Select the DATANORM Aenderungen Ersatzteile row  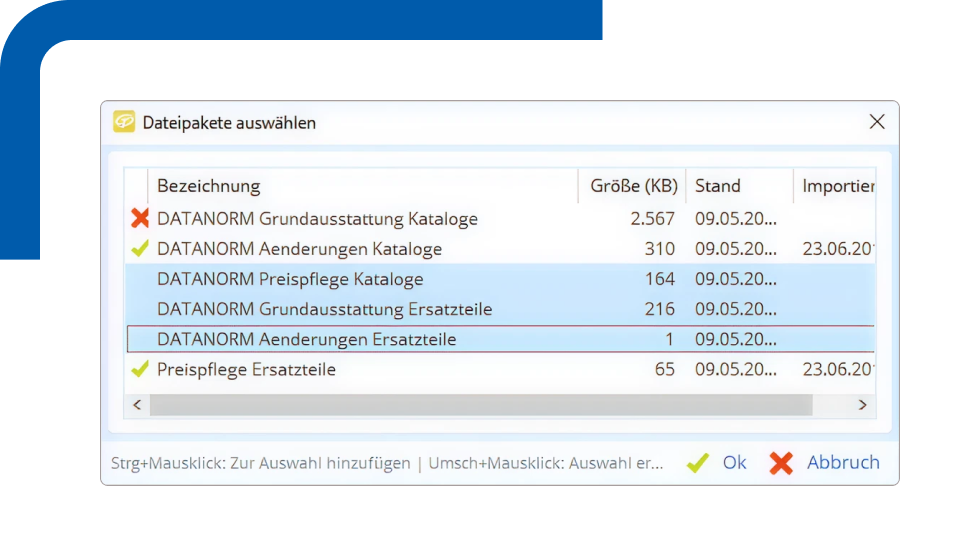click(306, 339)
